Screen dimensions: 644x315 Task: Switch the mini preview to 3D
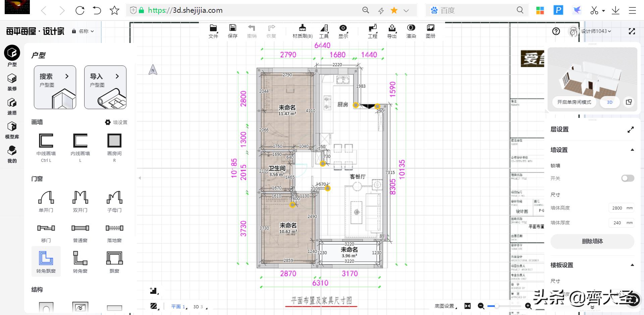609,102
